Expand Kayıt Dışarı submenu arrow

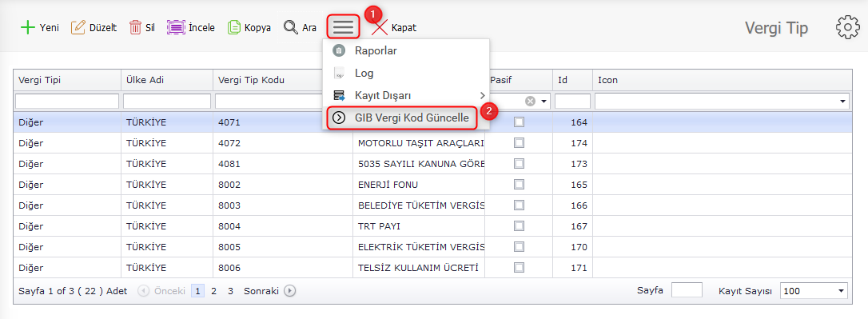pyautogui.click(x=482, y=95)
